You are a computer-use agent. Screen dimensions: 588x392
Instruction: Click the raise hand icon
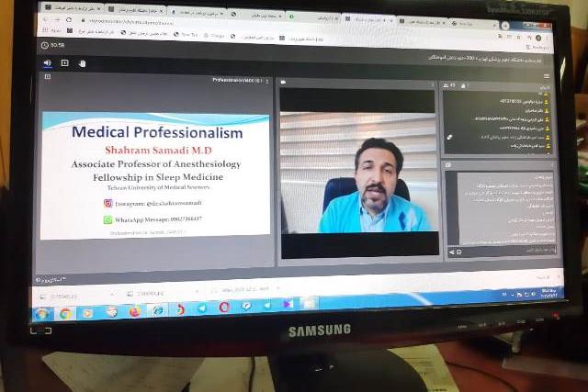82,63
